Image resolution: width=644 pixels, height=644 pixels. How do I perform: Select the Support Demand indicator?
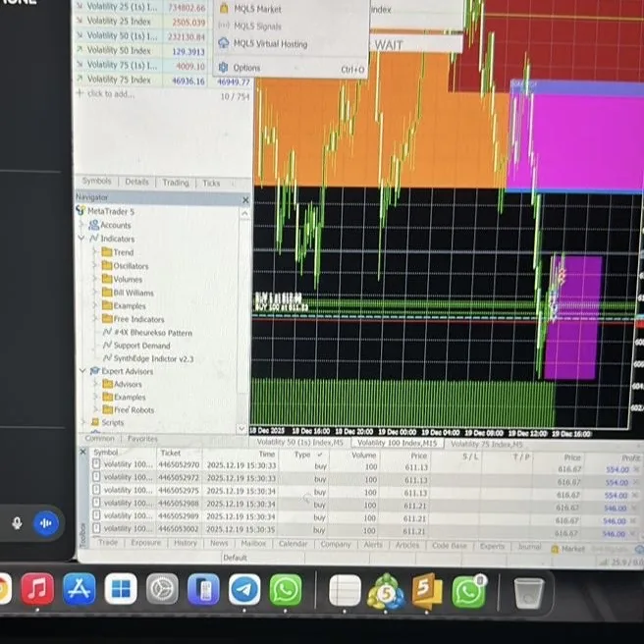coord(136,345)
